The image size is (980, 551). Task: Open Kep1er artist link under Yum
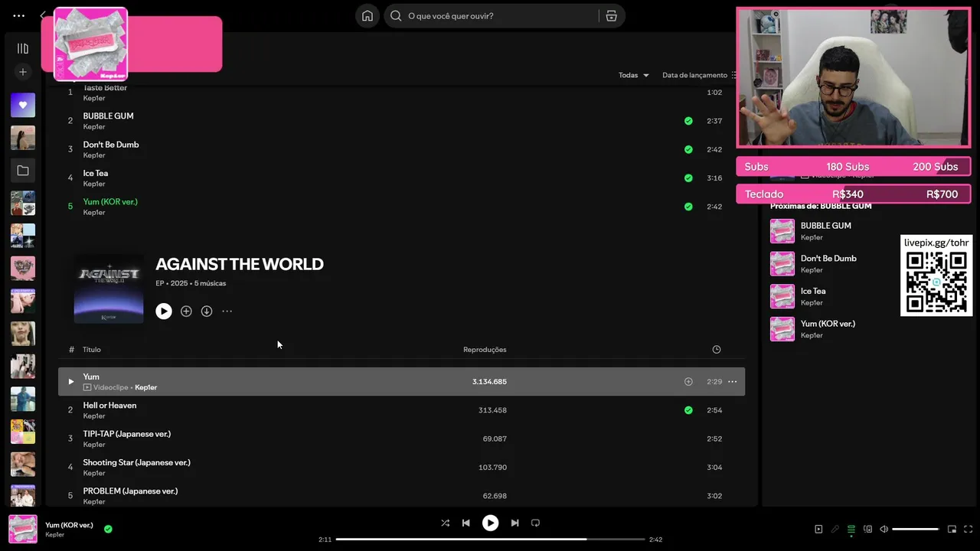tap(145, 387)
